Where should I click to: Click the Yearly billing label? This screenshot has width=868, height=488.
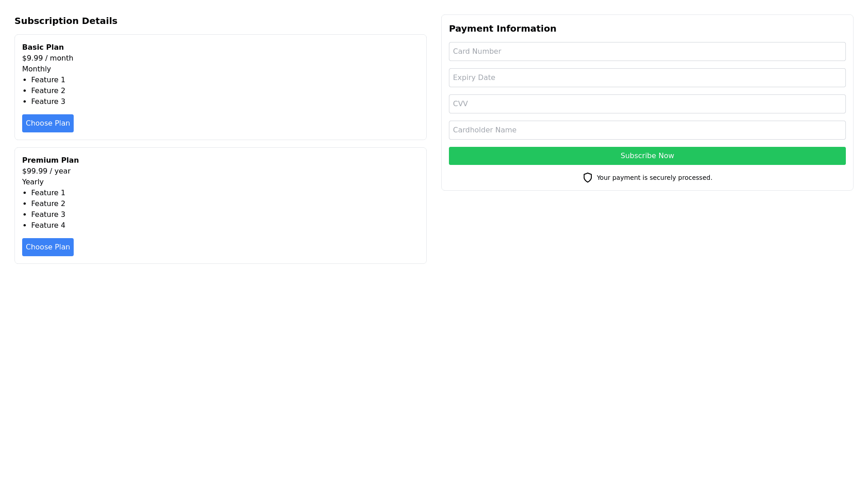coord(33,182)
